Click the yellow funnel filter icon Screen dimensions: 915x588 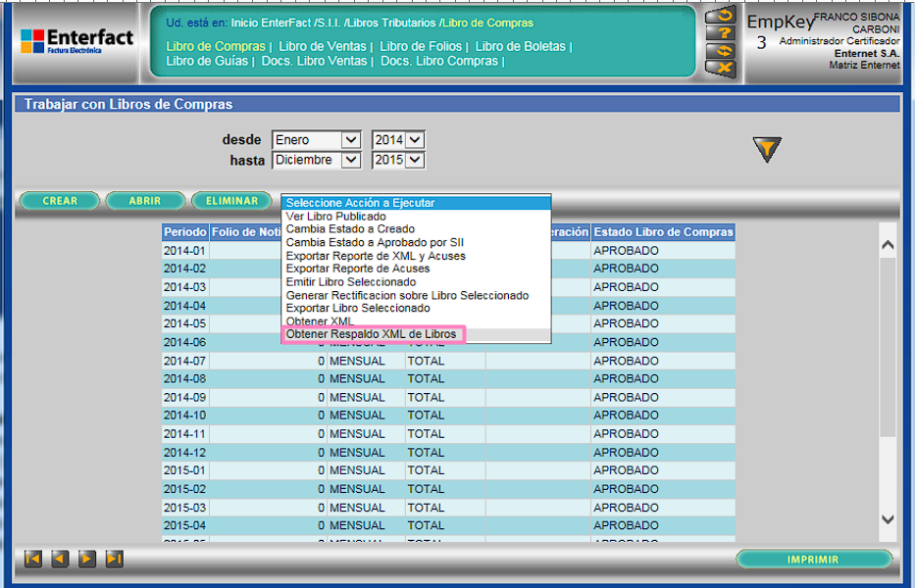[766, 149]
